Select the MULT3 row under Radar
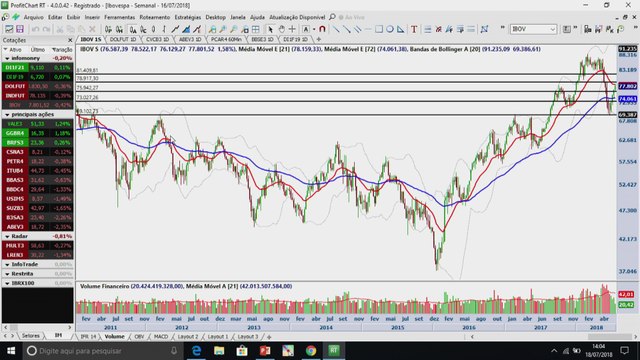 tap(38, 246)
